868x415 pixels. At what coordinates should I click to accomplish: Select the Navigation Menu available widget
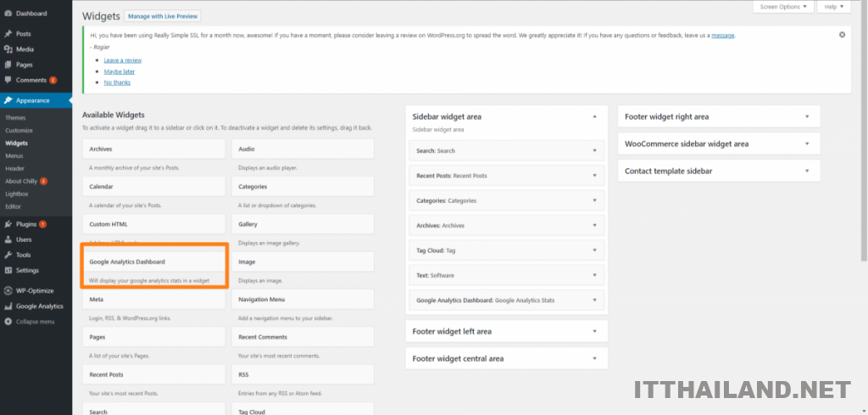(303, 300)
